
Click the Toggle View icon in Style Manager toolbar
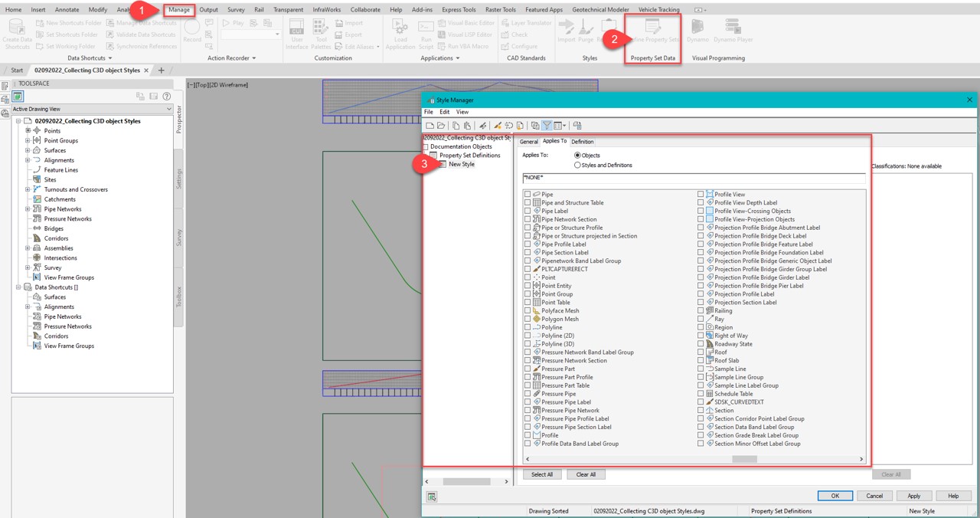point(535,126)
